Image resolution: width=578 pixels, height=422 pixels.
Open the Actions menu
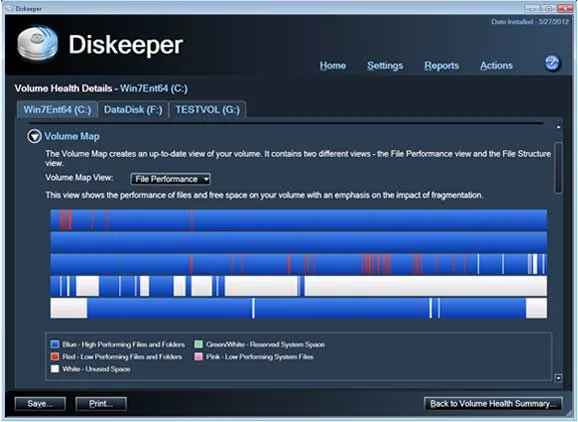(496, 66)
